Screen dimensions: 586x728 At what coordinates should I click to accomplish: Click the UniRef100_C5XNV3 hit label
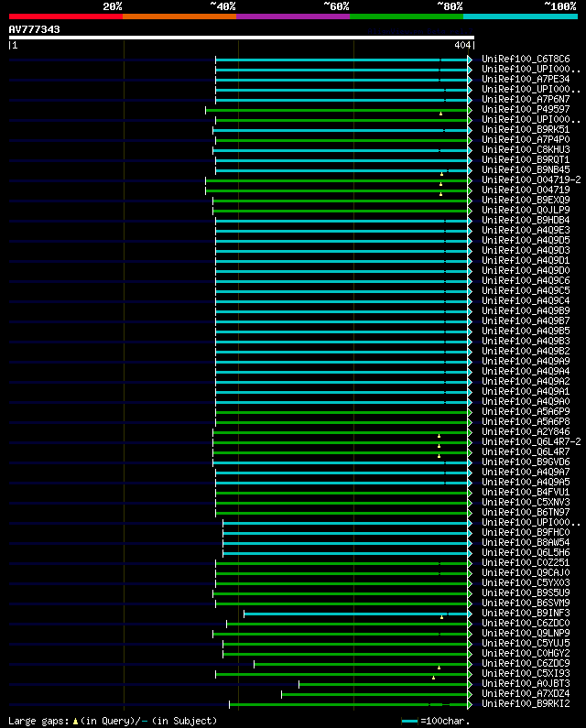click(526, 503)
